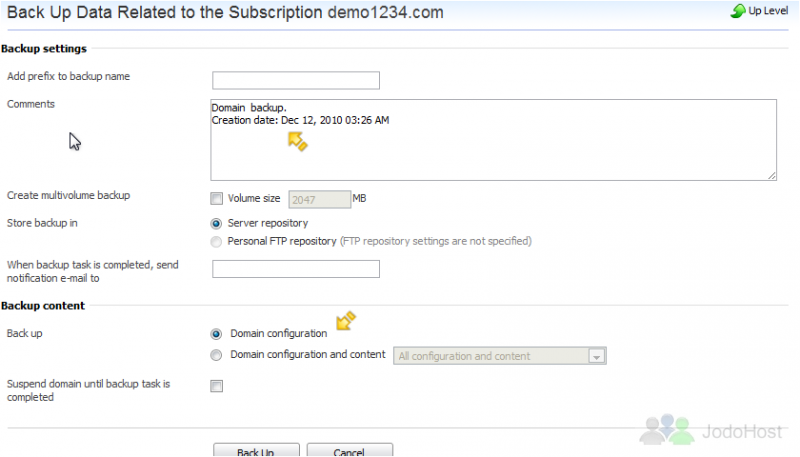Select the Server repository radio button

pos(216,223)
